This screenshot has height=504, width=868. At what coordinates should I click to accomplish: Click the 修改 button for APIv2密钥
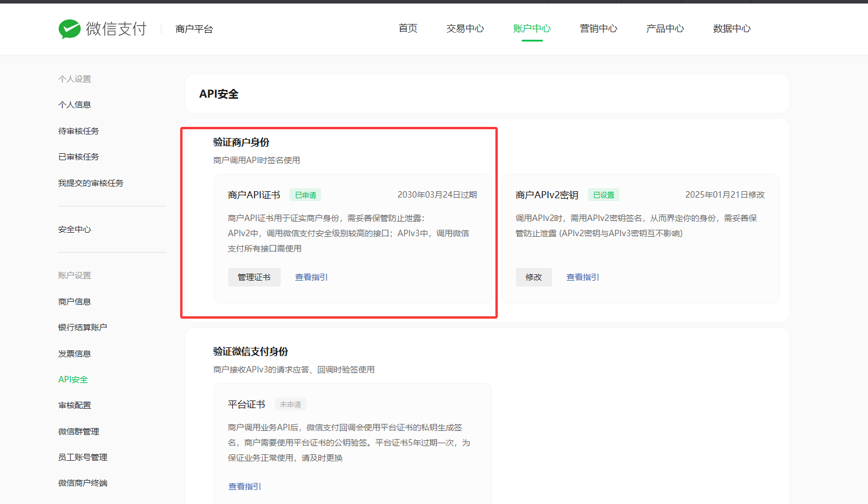click(x=533, y=277)
